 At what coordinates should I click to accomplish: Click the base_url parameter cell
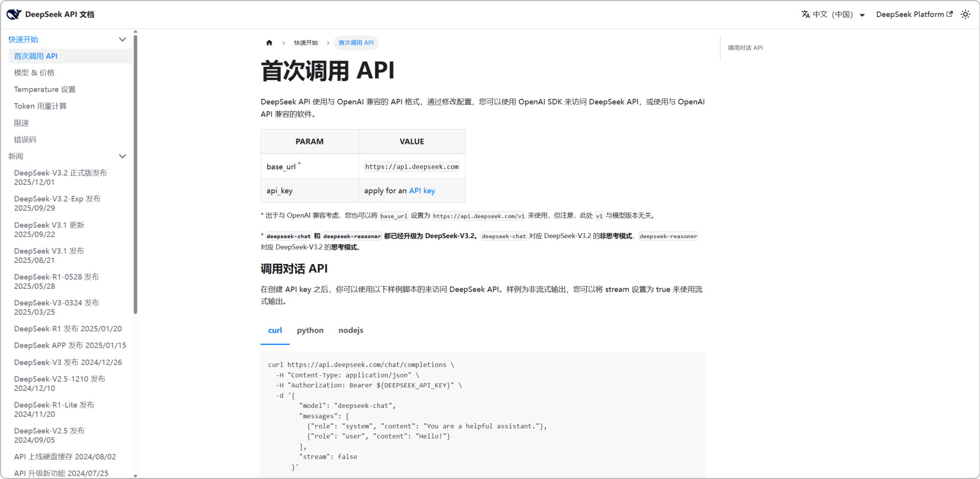(x=310, y=166)
